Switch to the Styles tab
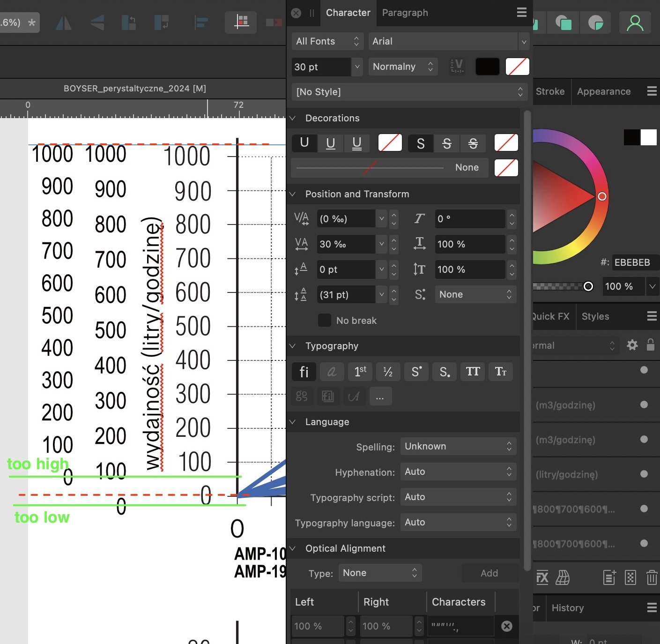Image resolution: width=660 pixels, height=644 pixels. pyautogui.click(x=595, y=316)
